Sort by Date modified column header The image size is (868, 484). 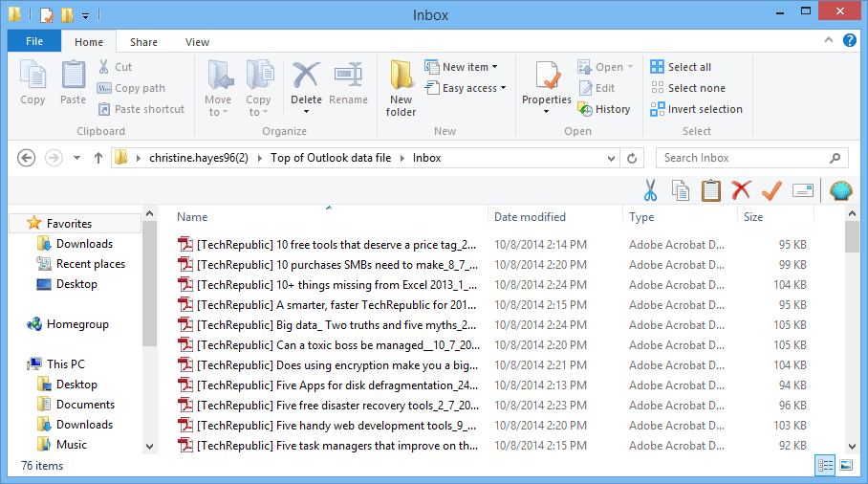click(x=530, y=217)
